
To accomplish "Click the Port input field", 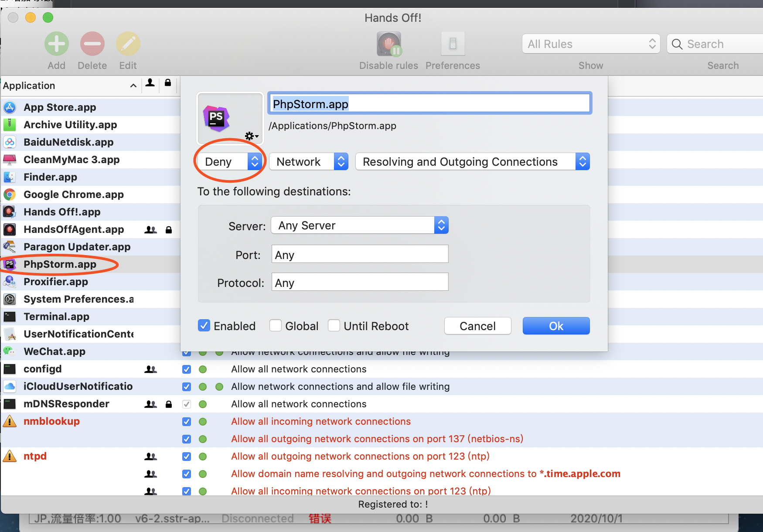I will tap(360, 254).
